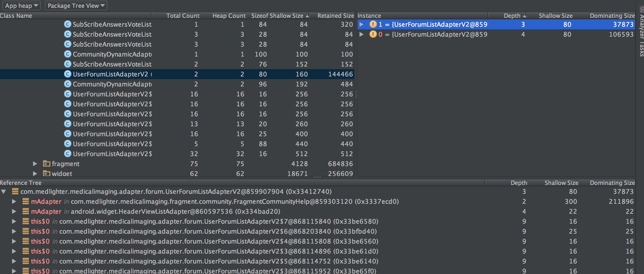
Task: Click icon of HeaderViewListAdapter mAdapter reference
Action: [26, 211]
